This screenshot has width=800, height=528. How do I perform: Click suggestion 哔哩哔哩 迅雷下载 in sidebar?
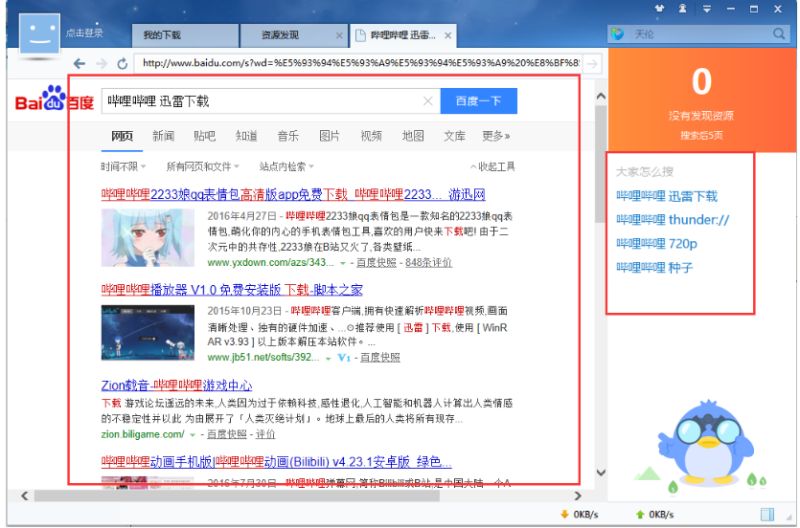[x=667, y=196]
